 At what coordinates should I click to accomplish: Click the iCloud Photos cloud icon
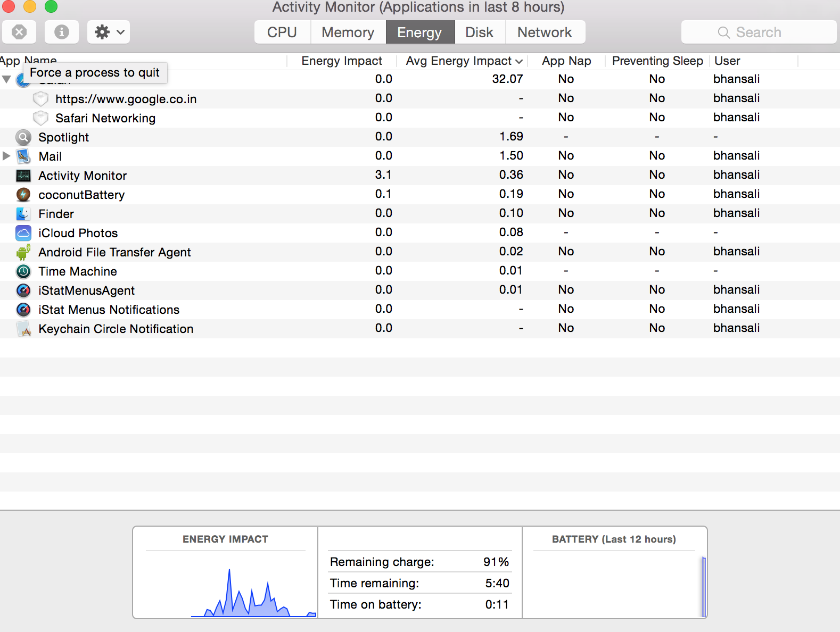[x=23, y=233]
